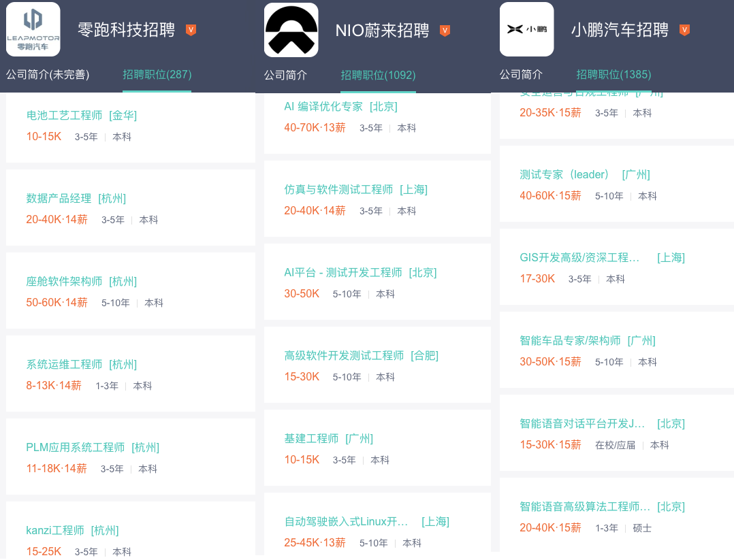Click 硕士 education requirement label
This screenshot has width=734, height=560.
pyautogui.click(x=642, y=528)
